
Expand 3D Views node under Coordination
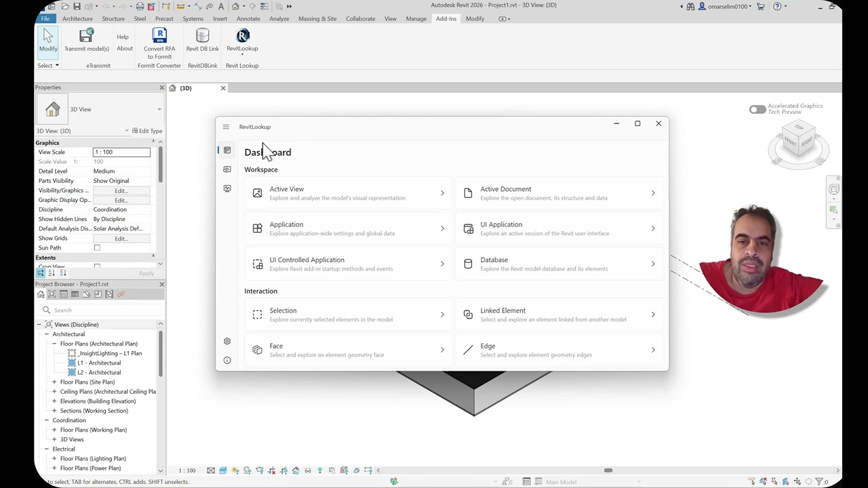(54, 439)
